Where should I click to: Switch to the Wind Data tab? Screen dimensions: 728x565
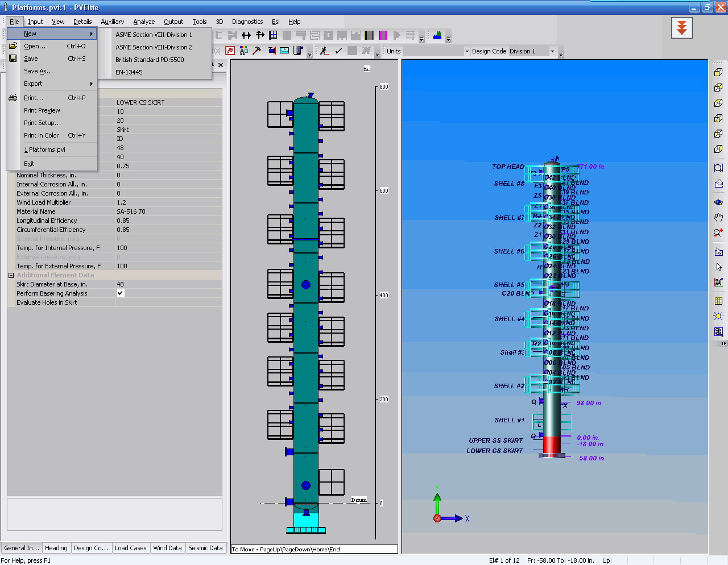point(168,548)
